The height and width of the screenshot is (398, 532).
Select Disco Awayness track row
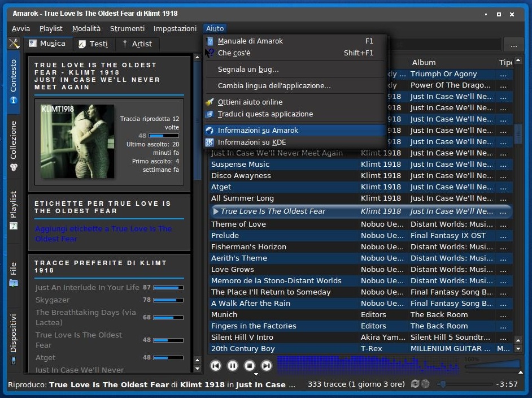tap(361, 176)
